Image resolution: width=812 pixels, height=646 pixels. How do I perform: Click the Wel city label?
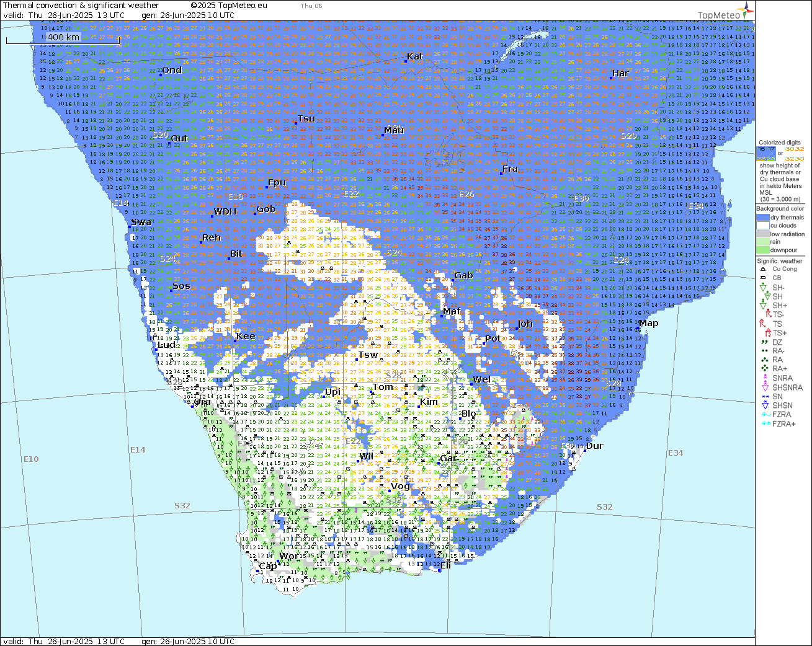coord(481,379)
